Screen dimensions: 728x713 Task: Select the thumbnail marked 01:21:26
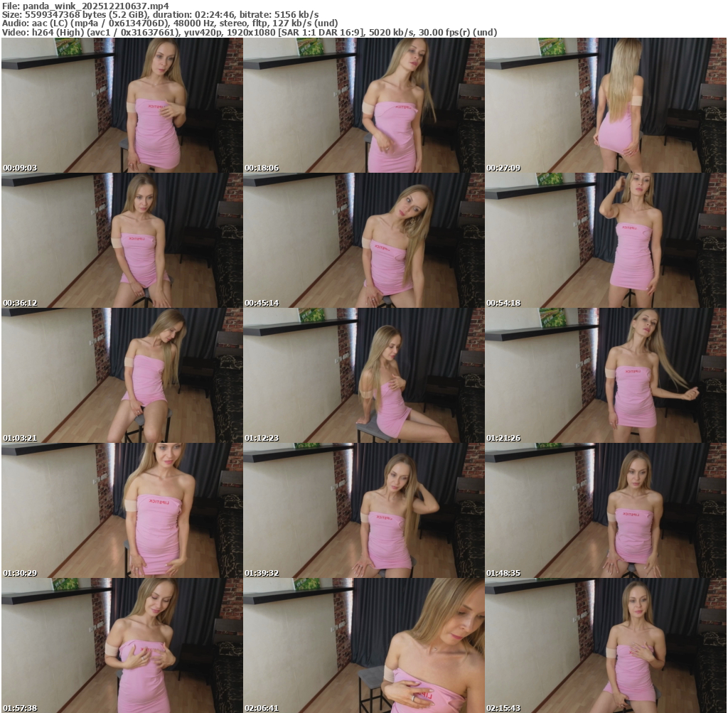[605, 375]
